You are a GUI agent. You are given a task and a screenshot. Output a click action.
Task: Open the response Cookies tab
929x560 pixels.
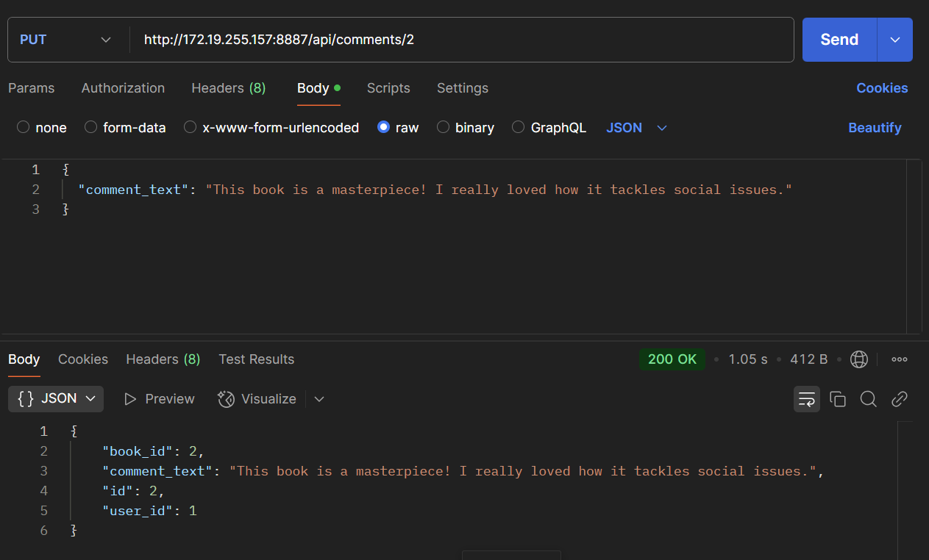click(83, 359)
